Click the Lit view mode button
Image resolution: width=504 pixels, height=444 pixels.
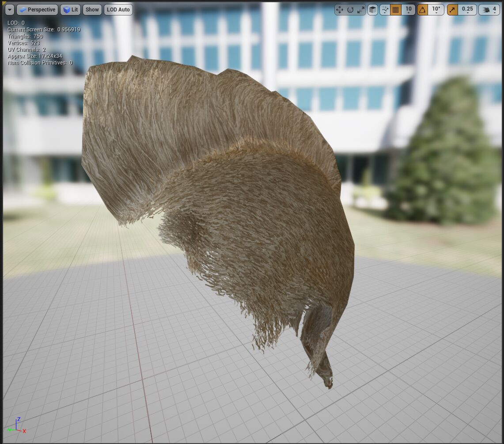click(x=70, y=9)
